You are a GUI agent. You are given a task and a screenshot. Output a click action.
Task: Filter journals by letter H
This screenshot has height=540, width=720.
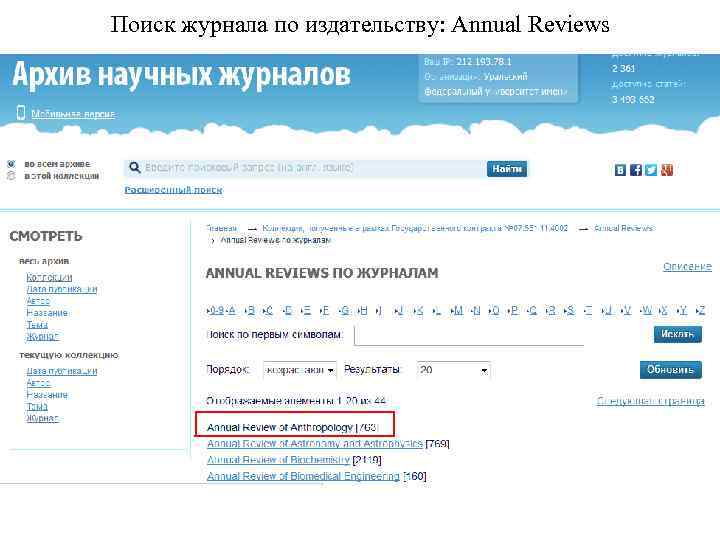[x=362, y=311]
